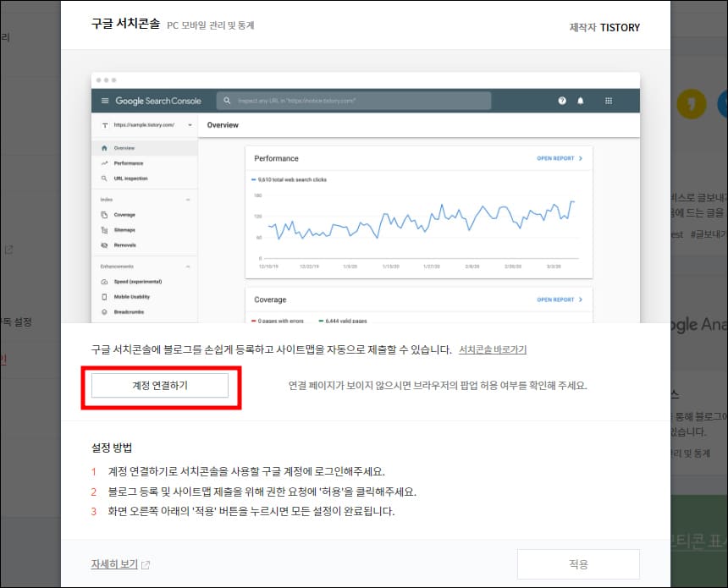This screenshot has height=588, width=728.
Task: Click the Overview home icon
Action: [x=102, y=147]
